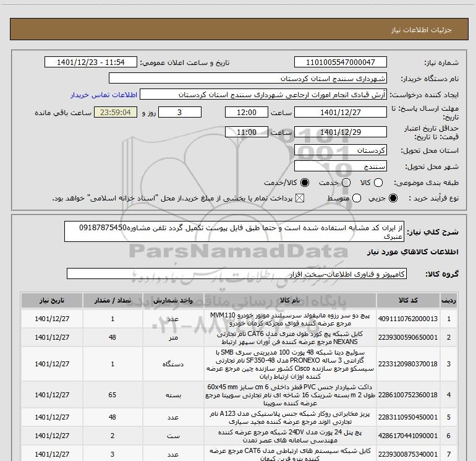Toggle the Islamic treasury payment checkbox
The image size is (476, 461).
300,198
